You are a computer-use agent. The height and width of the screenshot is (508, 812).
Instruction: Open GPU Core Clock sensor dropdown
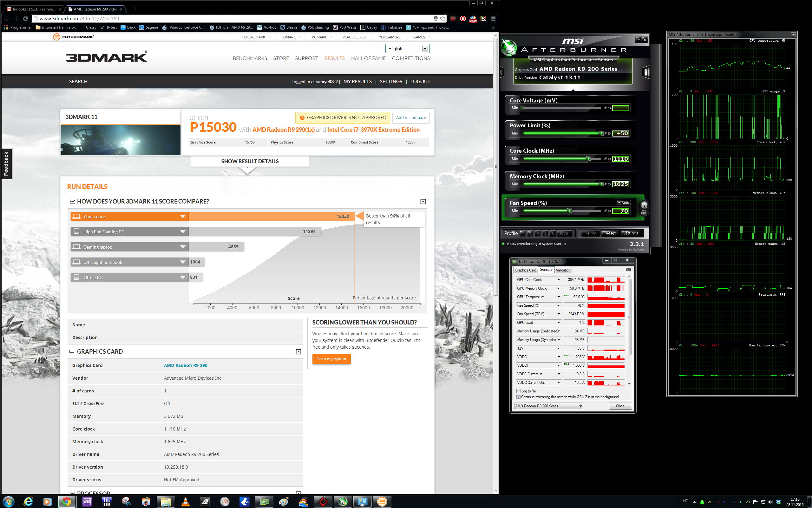click(x=559, y=279)
